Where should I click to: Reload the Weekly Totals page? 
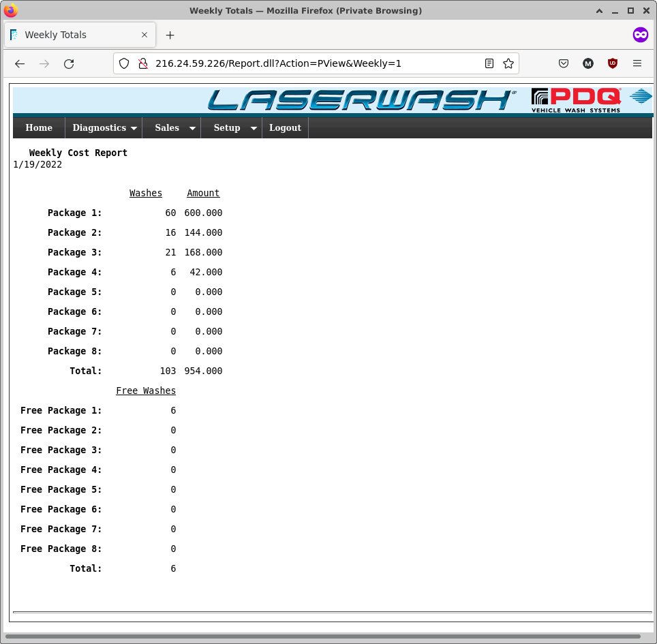point(69,63)
